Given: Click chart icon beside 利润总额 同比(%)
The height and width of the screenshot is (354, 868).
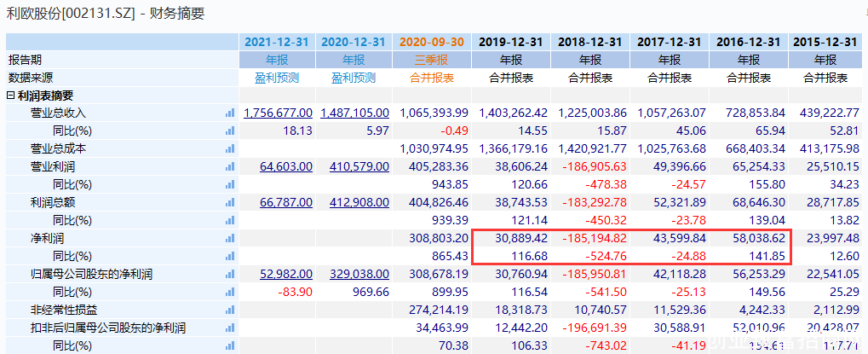Looking at the screenshot, I should 230,221.
